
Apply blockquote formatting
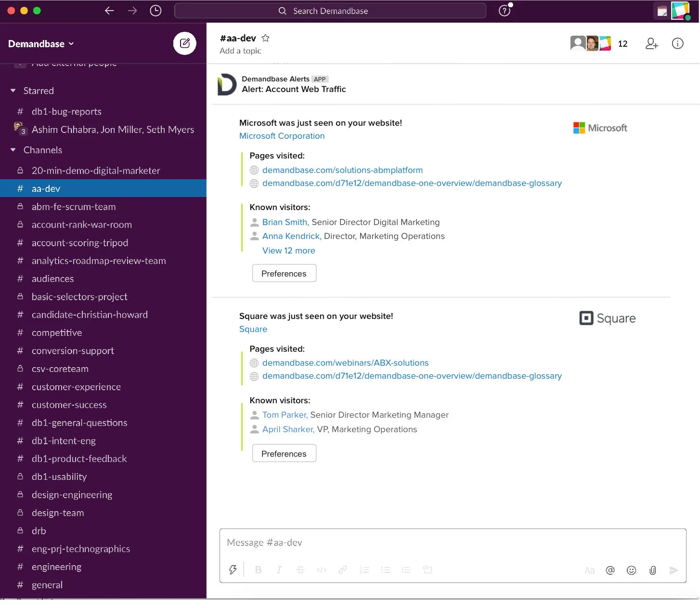[x=406, y=570]
